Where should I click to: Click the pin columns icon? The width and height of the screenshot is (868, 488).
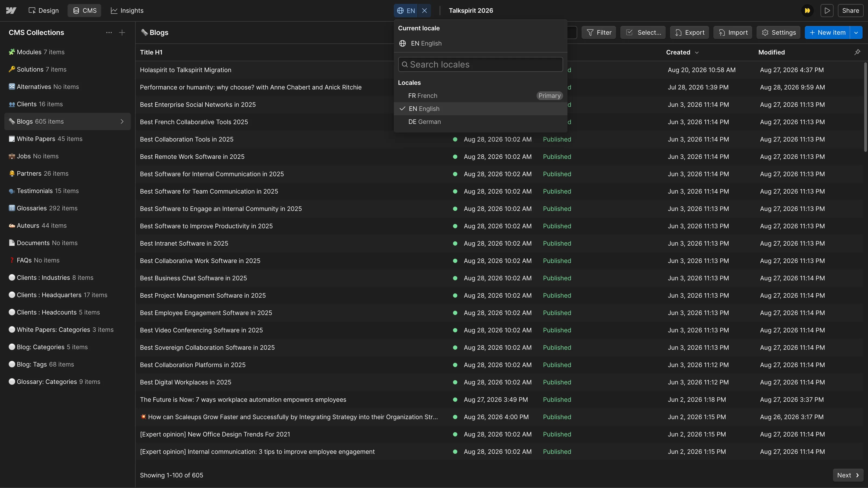coord(857,52)
